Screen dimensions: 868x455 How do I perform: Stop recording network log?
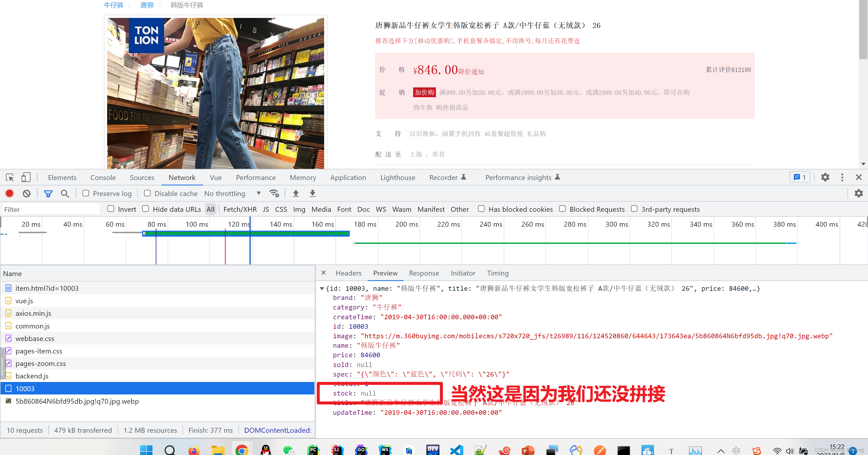click(9, 193)
